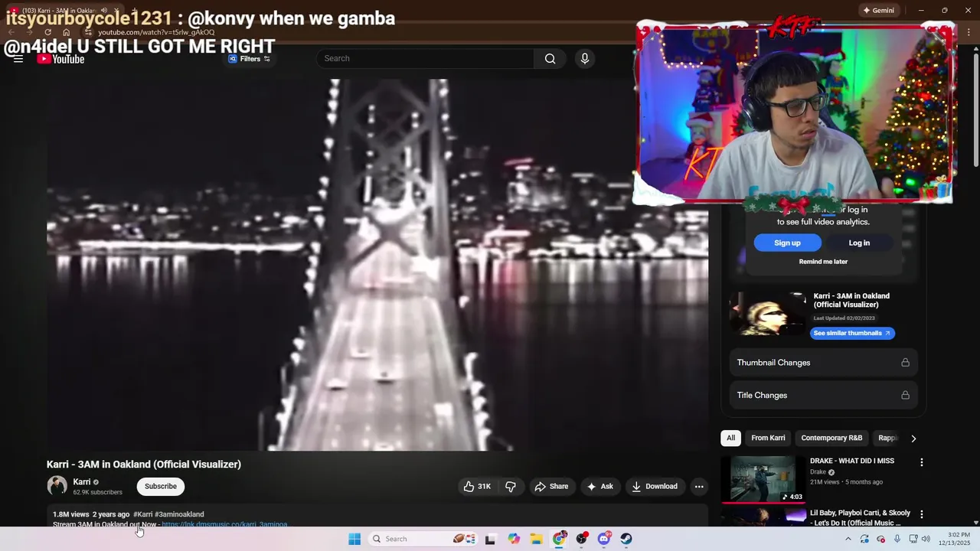Reload the page in Chrome toolbar
The height and width of the screenshot is (551, 980).
[47, 32]
